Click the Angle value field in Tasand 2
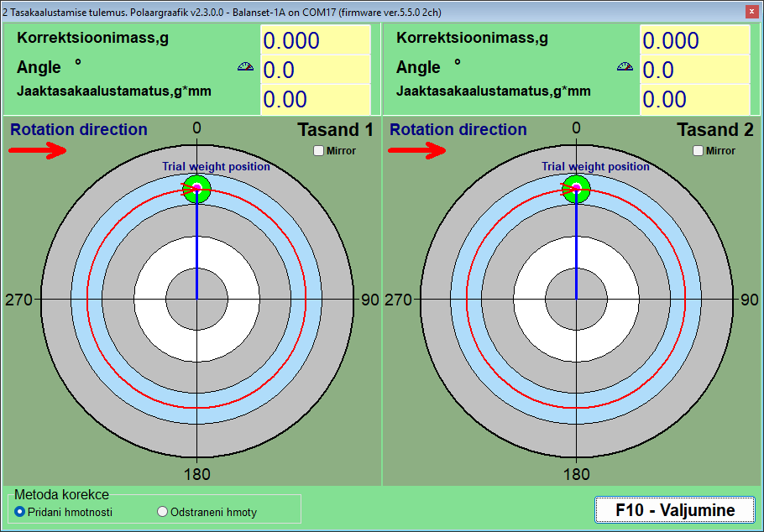The width and height of the screenshot is (764, 532). coord(695,70)
